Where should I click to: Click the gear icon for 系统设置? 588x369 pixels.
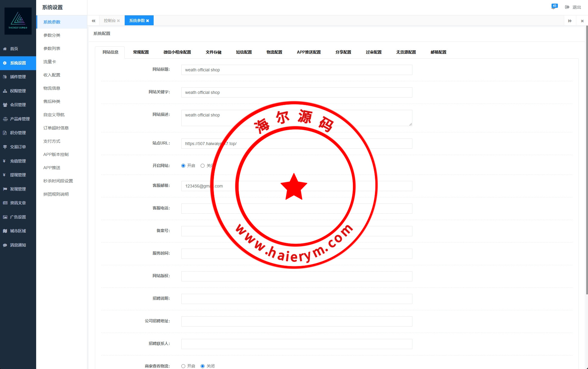click(5, 63)
